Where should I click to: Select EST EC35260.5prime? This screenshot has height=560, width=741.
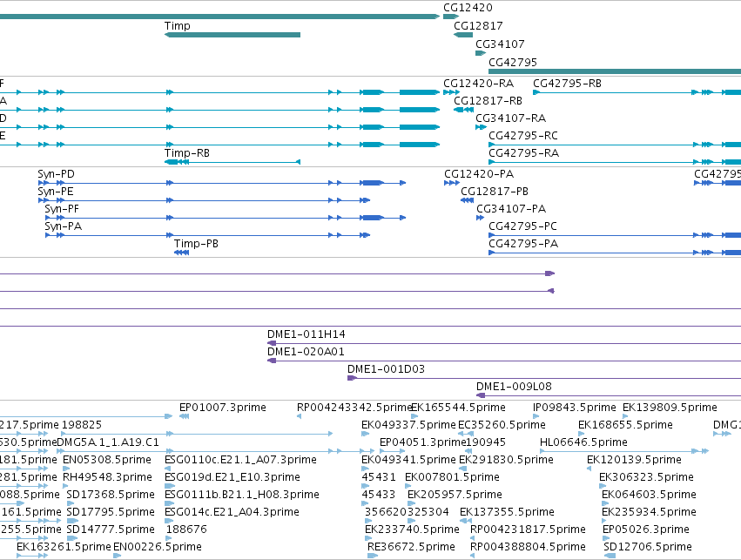click(x=466, y=434)
